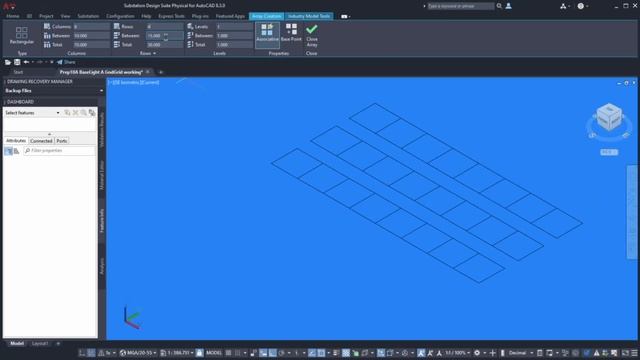Click the Rows Total value field
The height and width of the screenshot is (360, 640).
(164, 44)
